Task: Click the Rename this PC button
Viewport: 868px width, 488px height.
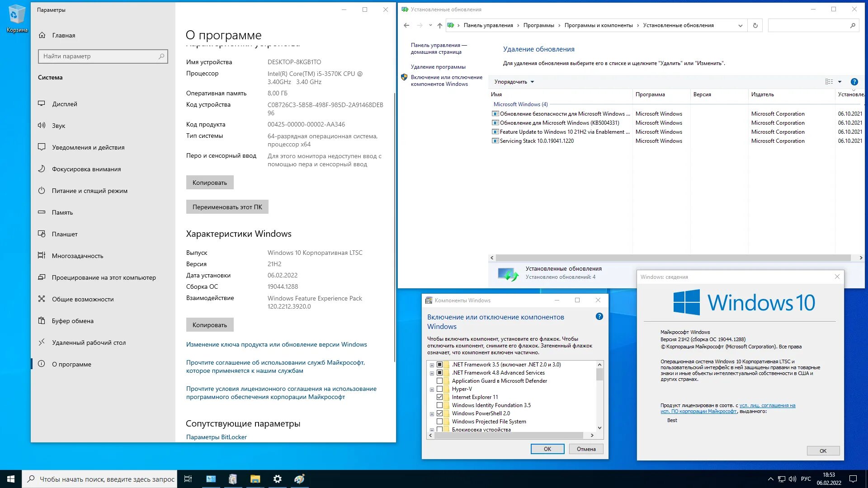Action: tap(227, 207)
